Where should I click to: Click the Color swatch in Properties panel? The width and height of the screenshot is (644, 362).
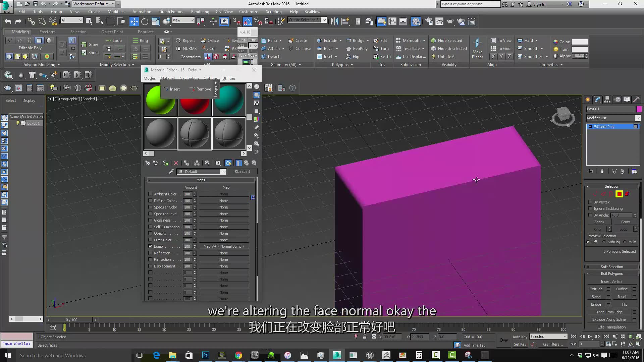580,42
